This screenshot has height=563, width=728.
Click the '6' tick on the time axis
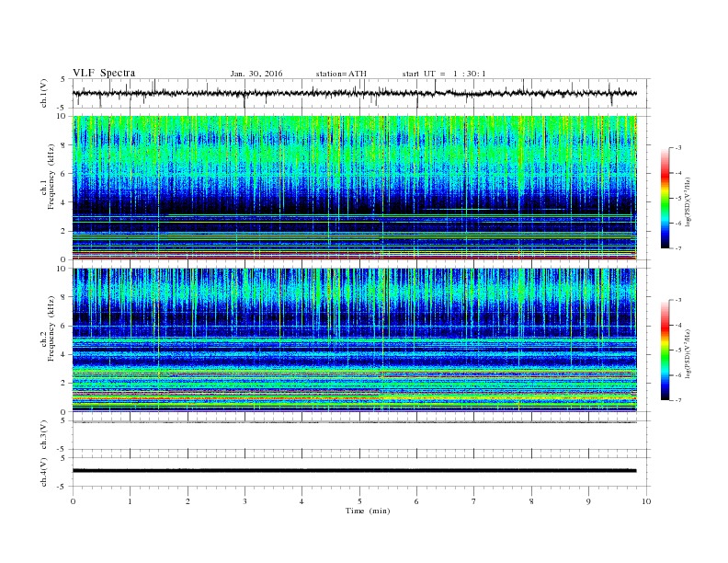click(x=416, y=501)
